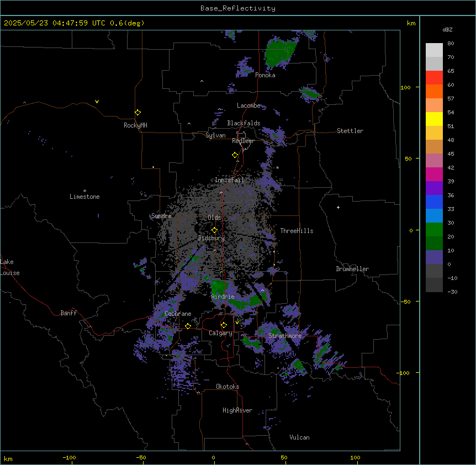Click the Airdrie city label
Screen dimensions: 476x465
tap(223, 297)
